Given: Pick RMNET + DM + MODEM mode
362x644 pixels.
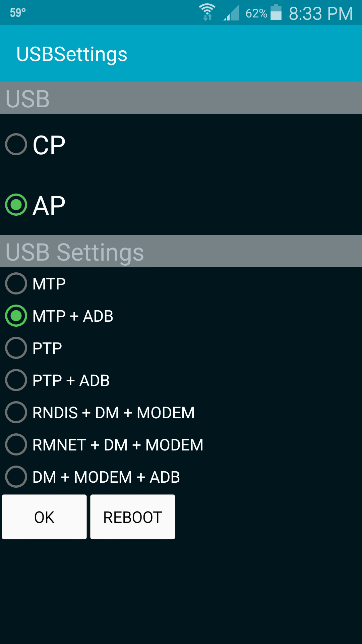Looking at the screenshot, I should pyautogui.click(x=16, y=445).
